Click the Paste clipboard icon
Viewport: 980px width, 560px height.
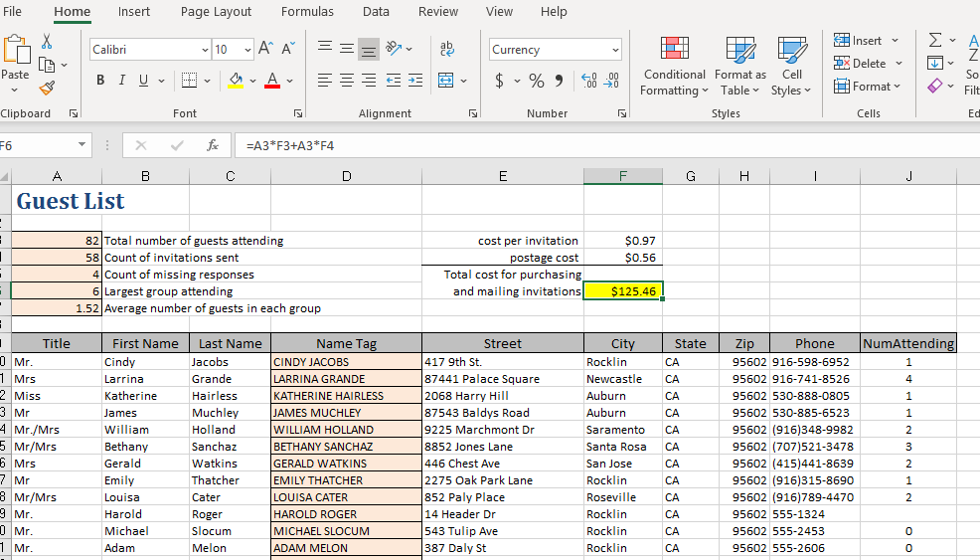tap(16, 50)
